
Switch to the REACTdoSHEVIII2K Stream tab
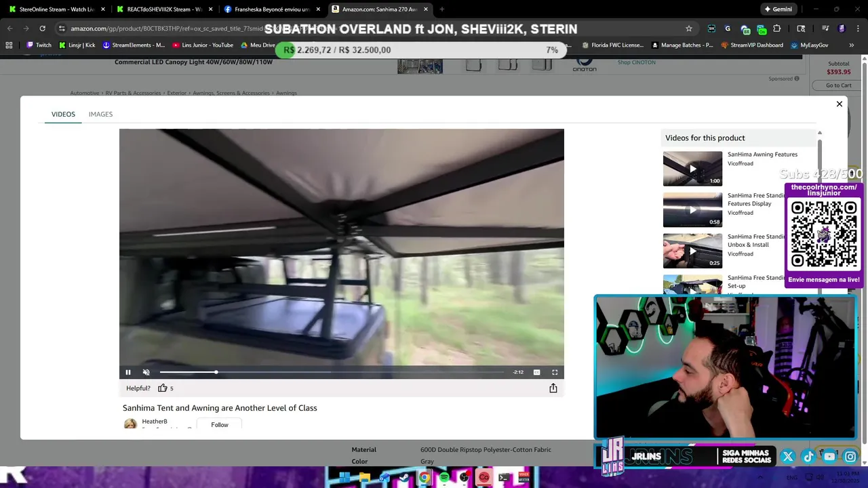pyautogui.click(x=159, y=9)
